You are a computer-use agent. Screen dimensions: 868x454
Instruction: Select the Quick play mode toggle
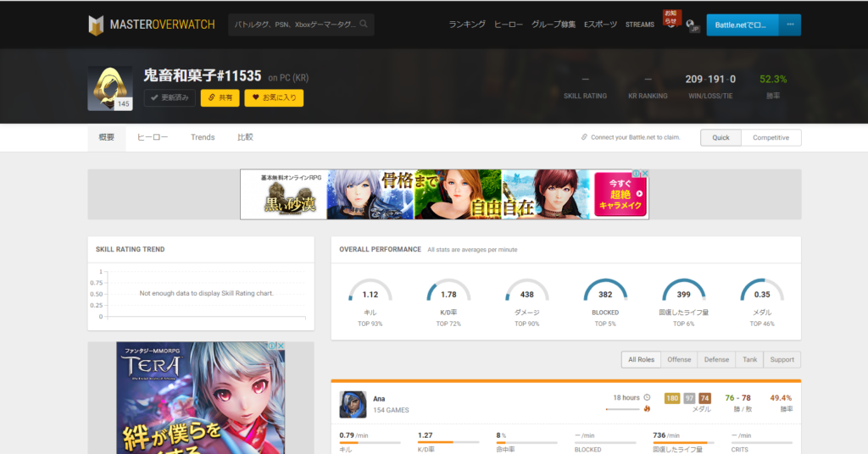coord(721,137)
